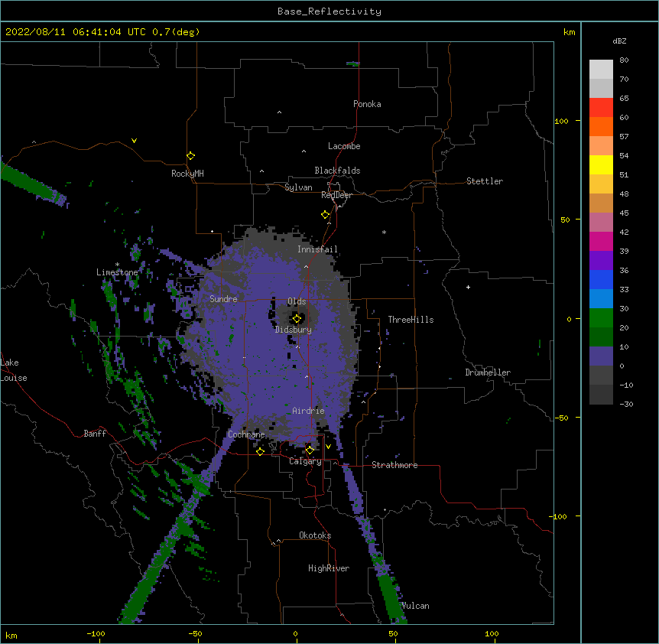Image resolution: width=659 pixels, height=644 pixels.
Task: Click the Drumheller city label
Action: (488, 372)
